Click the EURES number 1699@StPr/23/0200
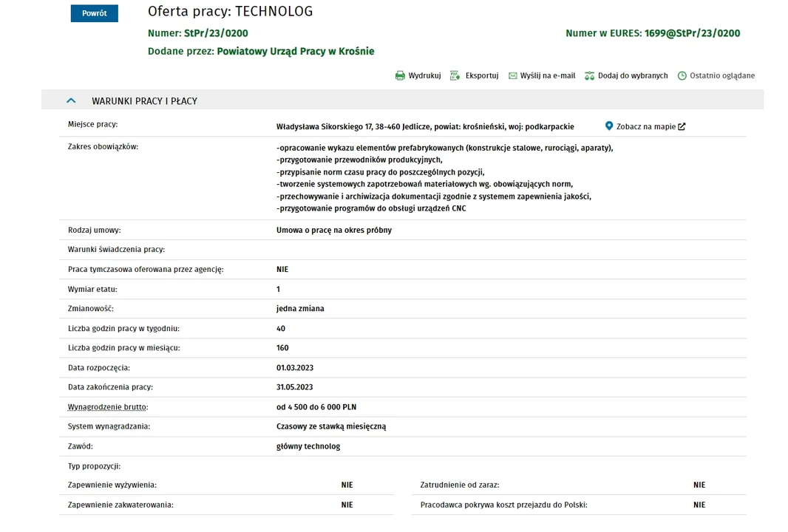Image resolution: width=788 pixels, height=532 pixels. coord(692,33)
